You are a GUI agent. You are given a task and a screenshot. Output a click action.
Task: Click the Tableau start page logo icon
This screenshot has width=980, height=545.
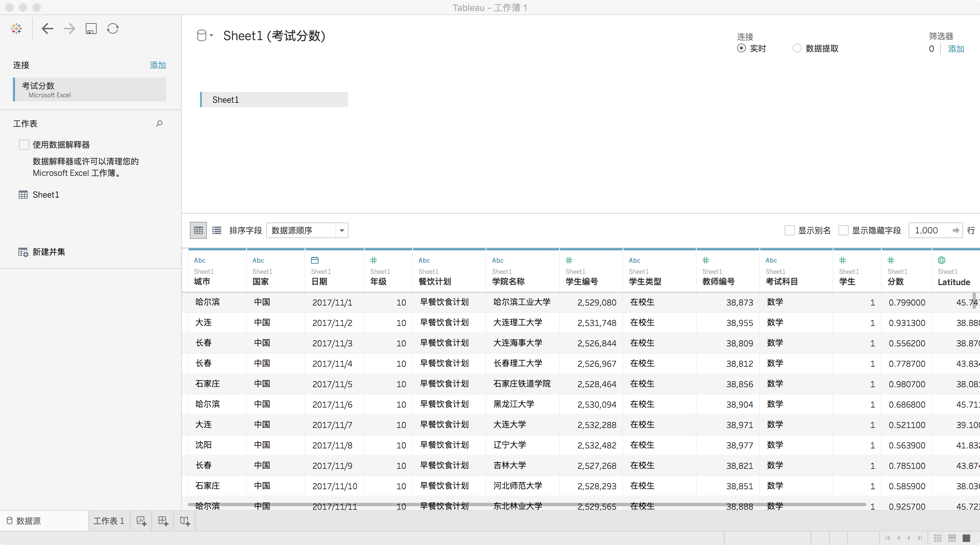[x=16, y=29]
